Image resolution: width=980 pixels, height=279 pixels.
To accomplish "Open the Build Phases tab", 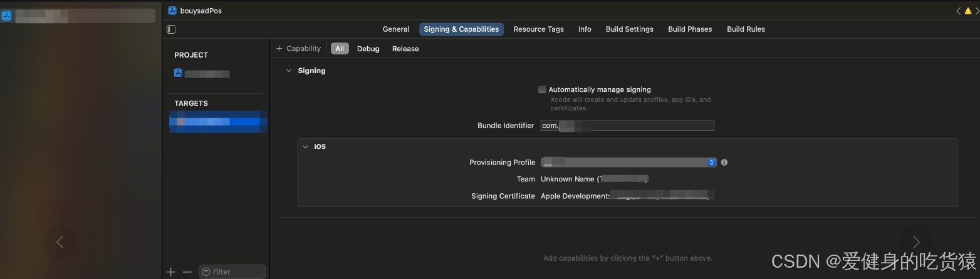I will [x=690, y=29].
